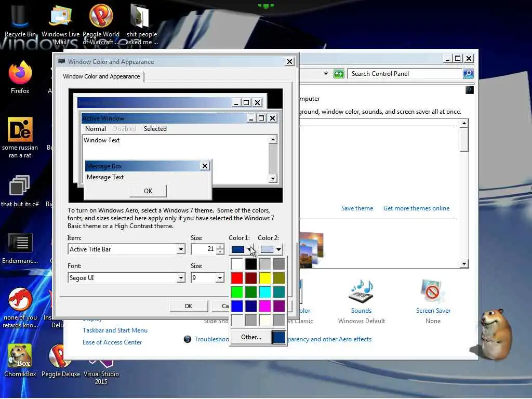
Task: Select the Window Color and Appearance tab
Action: click(x=101, y=76)
